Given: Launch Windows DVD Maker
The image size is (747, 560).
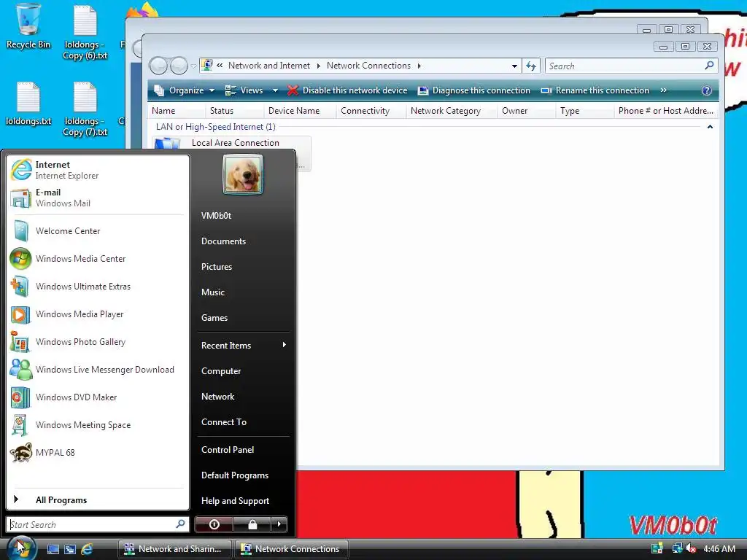Looking at the screenshot, I should [x=98, y=397].
